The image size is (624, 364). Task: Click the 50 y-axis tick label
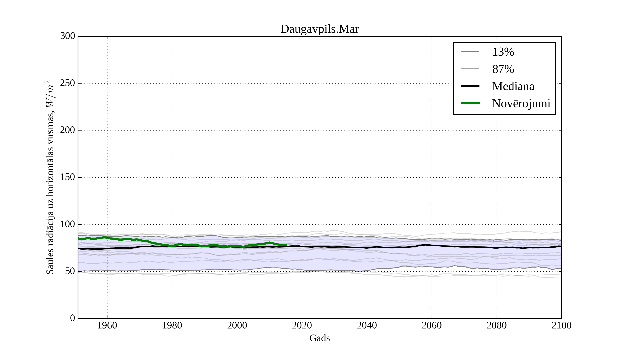click(70, 271)
